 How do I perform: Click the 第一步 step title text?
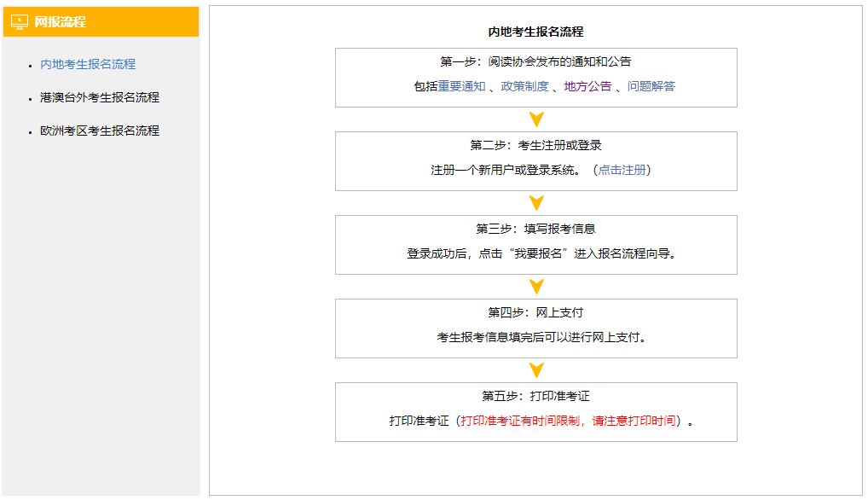(535, 61)
